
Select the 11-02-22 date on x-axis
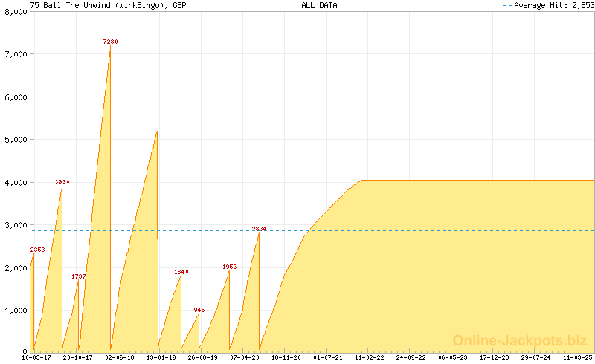pyautogui.click(x=370, y=357)
